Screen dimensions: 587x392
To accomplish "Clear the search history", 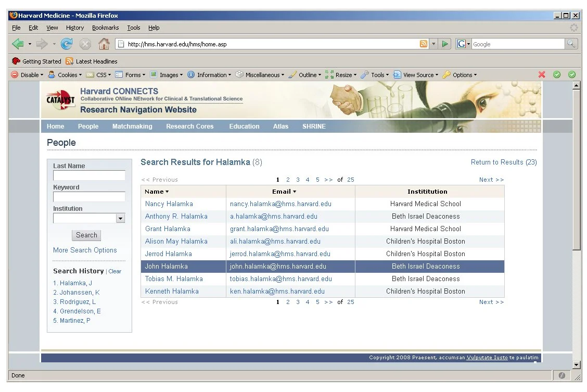I will pos(115,271).
